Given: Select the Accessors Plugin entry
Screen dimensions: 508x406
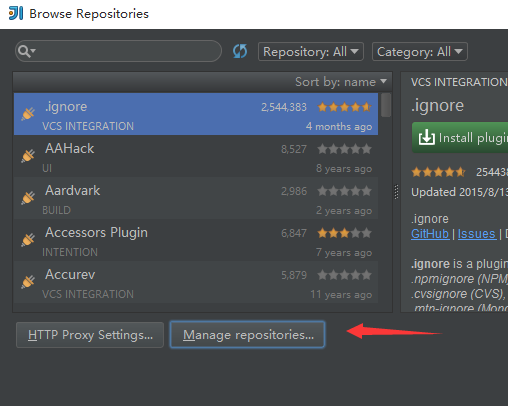Looking at the screenshot, I should click(196, 240).
